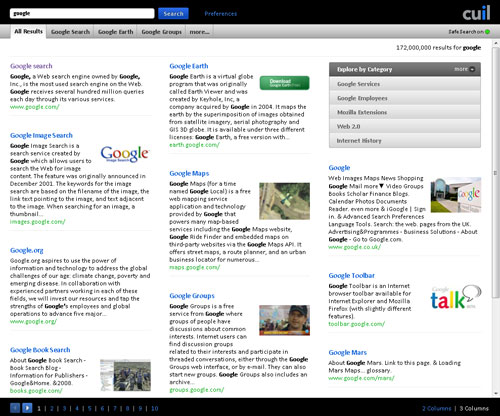Screen dimensions: 500x416
Task: Go to results page 4
Action: tap(77, 408)
